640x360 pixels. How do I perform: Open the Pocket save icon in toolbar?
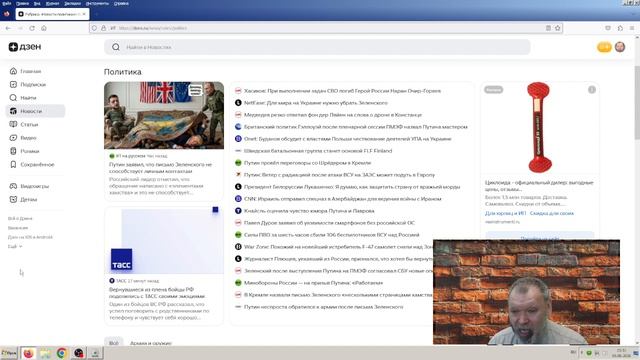coord(608,28)
